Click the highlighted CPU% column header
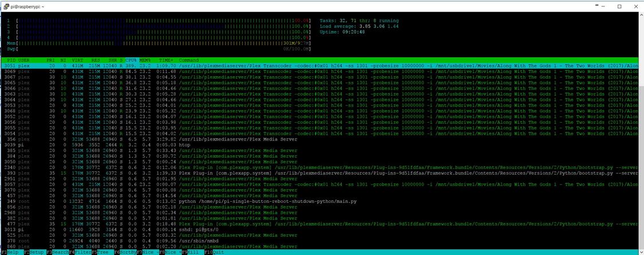 point(132,60)
